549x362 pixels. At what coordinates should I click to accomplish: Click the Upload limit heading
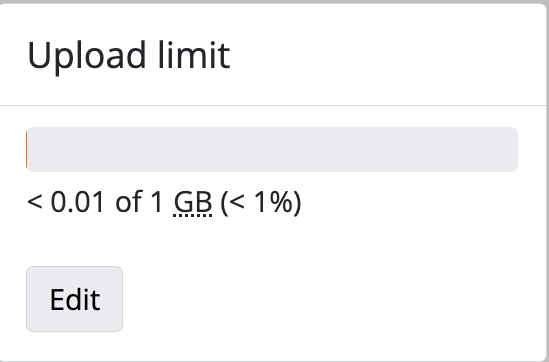(128, 55)
